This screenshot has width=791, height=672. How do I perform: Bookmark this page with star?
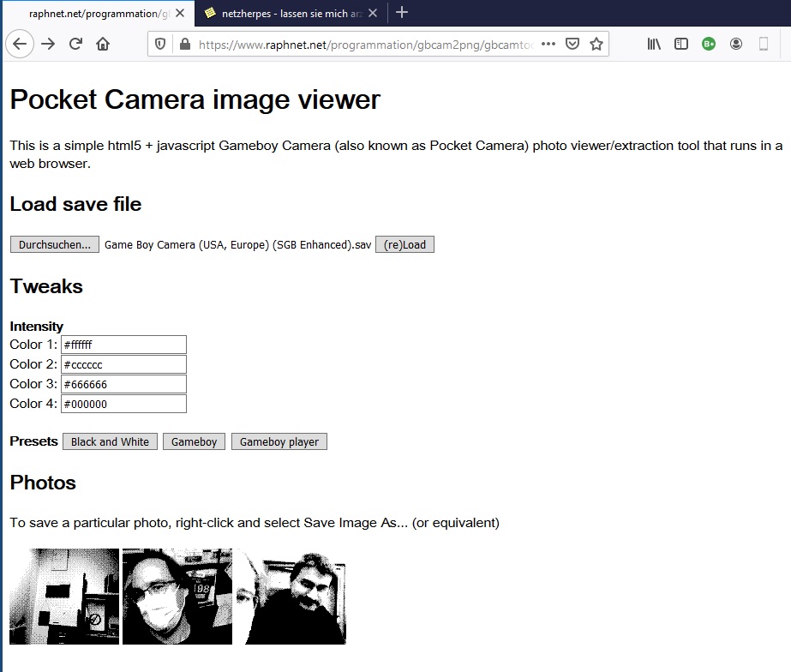(x=596, y=44)
